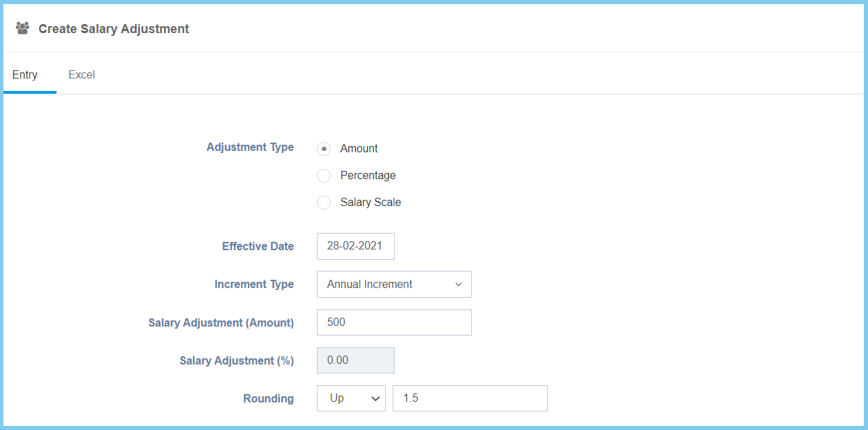Image resolution: width=868 pixels, height=430 pixels.
Task: Click the Effective Date label text
Action: [x=258, y=246]
